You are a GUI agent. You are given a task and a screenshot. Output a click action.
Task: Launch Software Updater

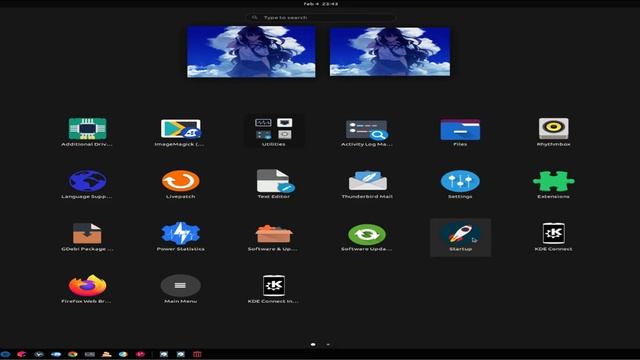point(367,237)
